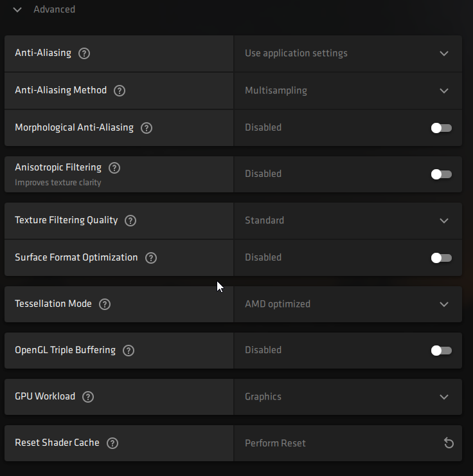473x476 pixels.
Task: Show help for Morphological Anti-Aliasing
Action: (x=147, y=128)
